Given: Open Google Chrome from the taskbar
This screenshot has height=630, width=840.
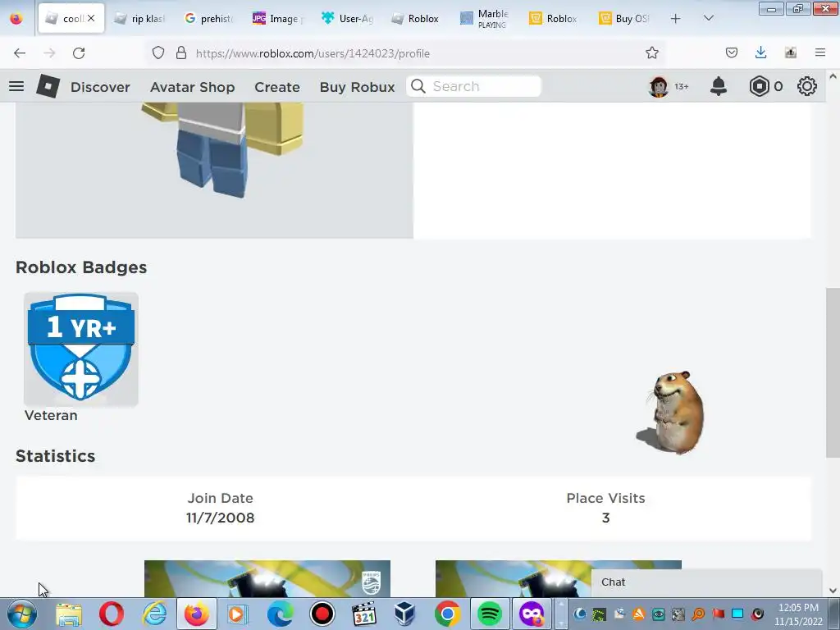Looking at the screenshot, I should point(447,614).
